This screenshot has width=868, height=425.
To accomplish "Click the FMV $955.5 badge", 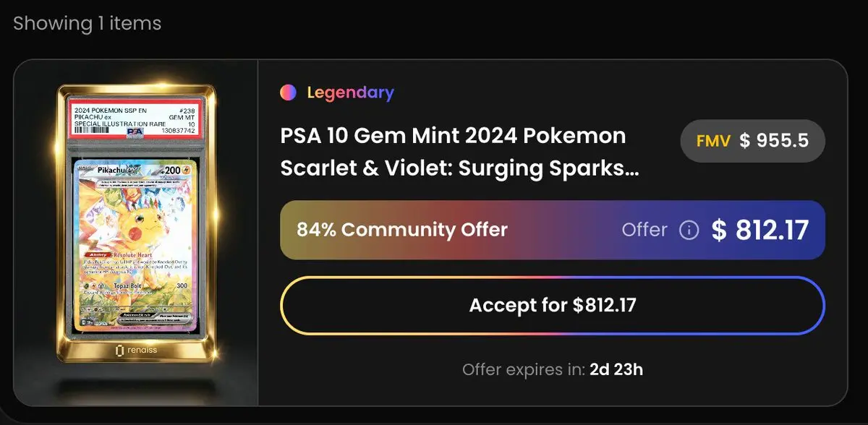I will coord(752,142).
